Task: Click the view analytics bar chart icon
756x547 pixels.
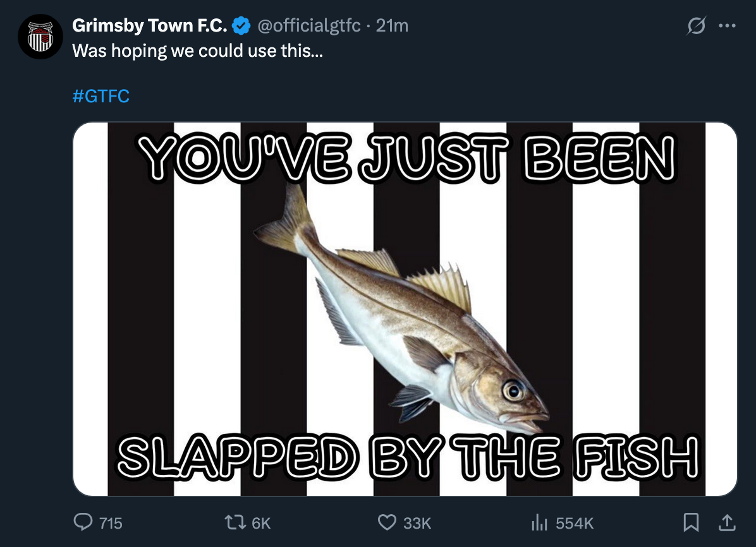Action: (539, 522)
